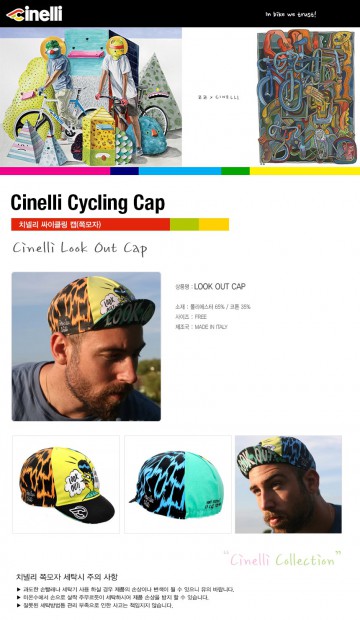Open the illustrated cyclists banner artwork
The height and width of the screenshot is (620, 360).
coord(91,97)
